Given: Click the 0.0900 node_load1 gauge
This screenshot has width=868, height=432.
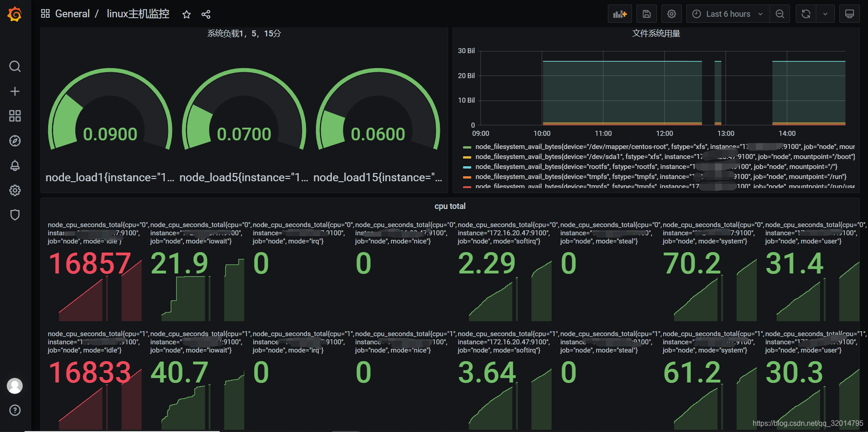Looking at the screenshot, I should point(110,110).
